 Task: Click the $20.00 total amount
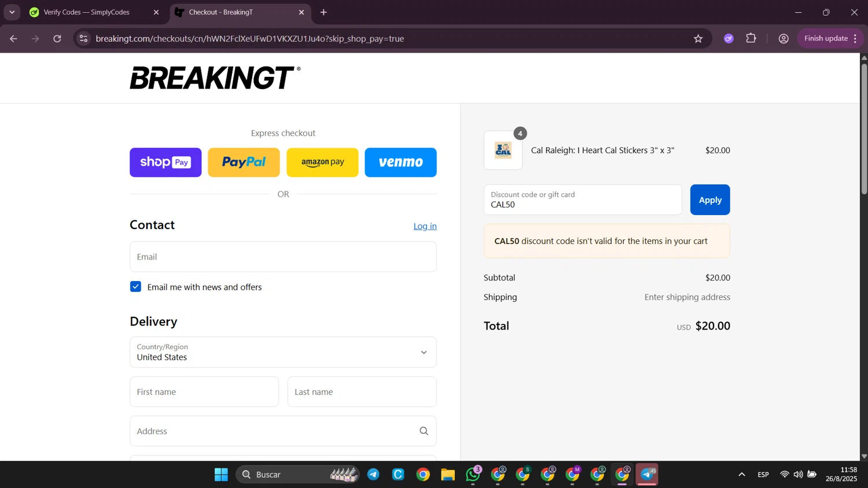[713, 326]
